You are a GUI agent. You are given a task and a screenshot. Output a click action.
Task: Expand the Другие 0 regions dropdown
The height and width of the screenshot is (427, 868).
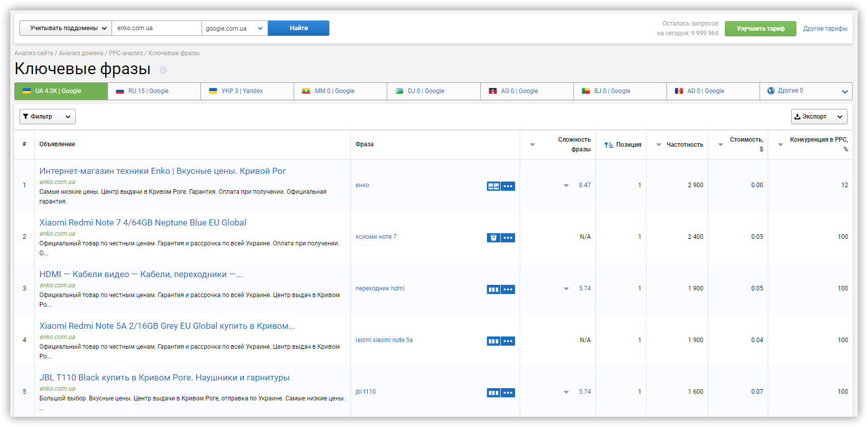806,91
